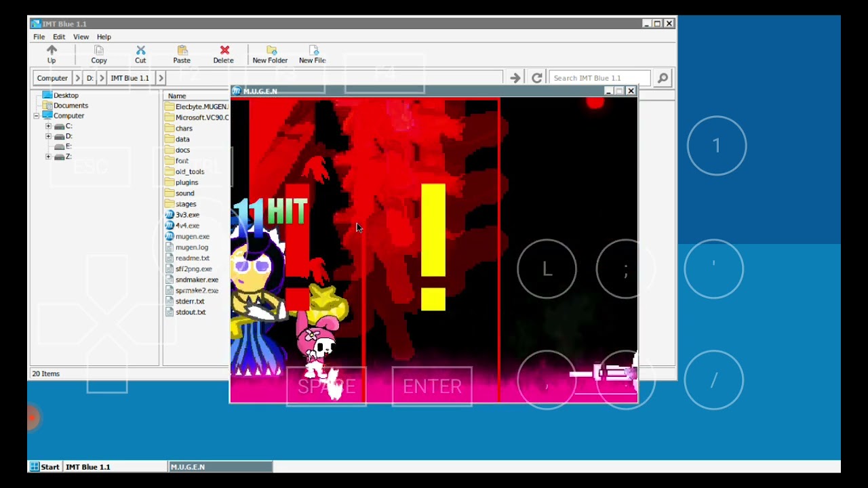This screenshot has width=868, height=488.
Task: Open dropdown arrow after IMT Blue 1.1 breadcrumb
Action: coord(161,78)
